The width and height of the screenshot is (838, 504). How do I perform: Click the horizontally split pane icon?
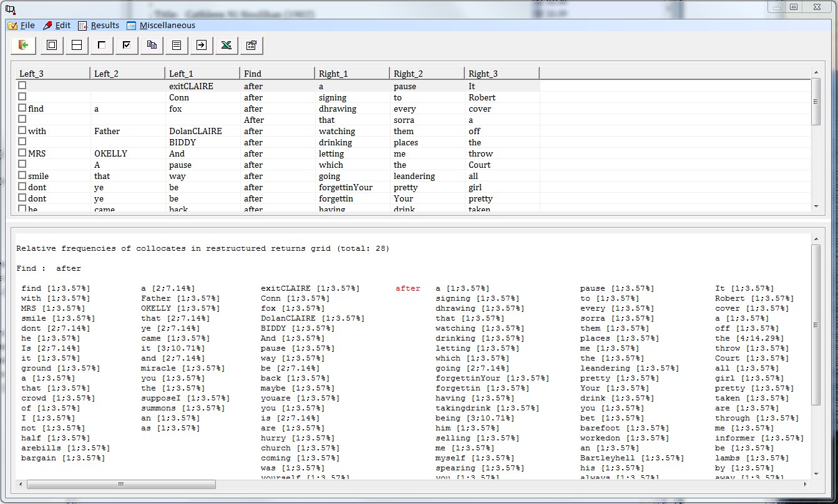point(77,45)
